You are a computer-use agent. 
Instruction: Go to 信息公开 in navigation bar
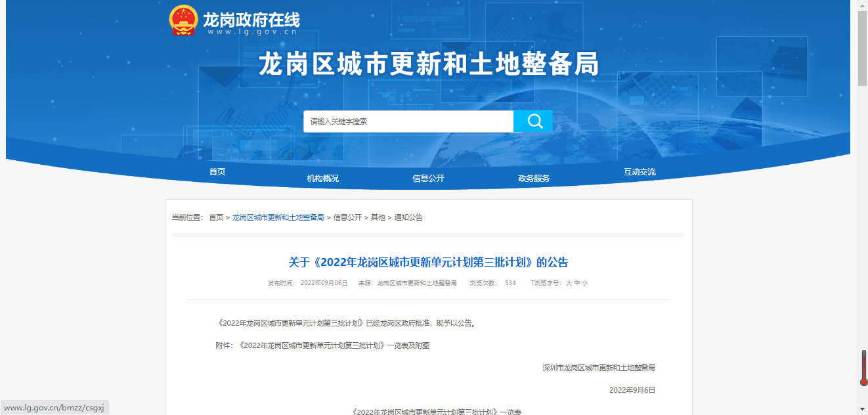(x=428, y=179)
